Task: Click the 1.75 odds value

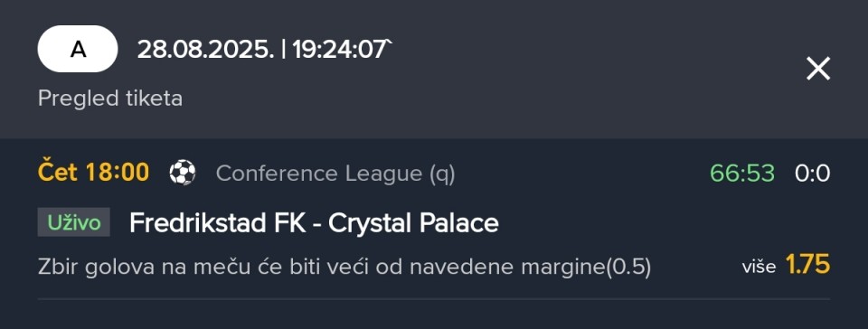Action: (x=807, y=266)
